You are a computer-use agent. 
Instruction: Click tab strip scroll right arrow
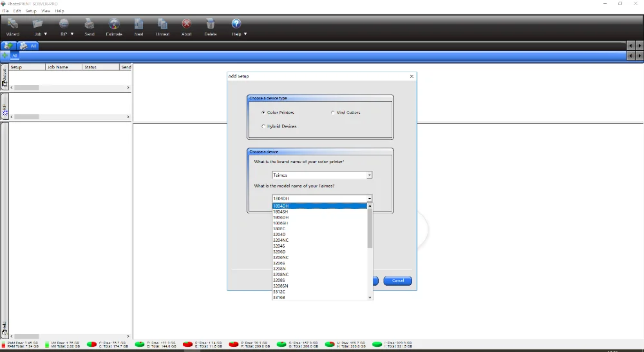tap(639, 46)
